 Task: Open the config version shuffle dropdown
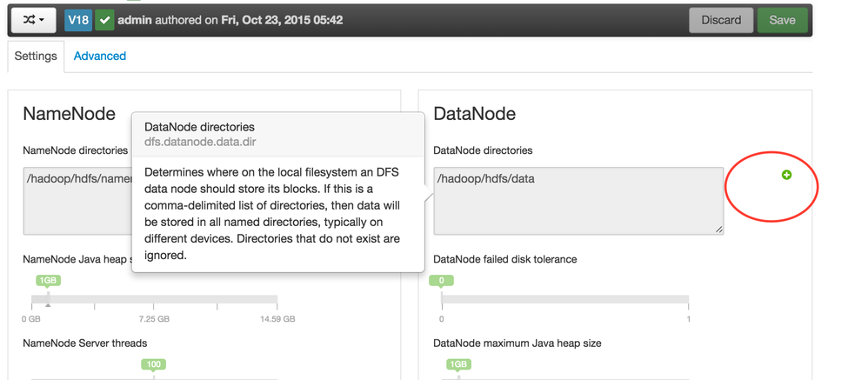coord(33,20)
